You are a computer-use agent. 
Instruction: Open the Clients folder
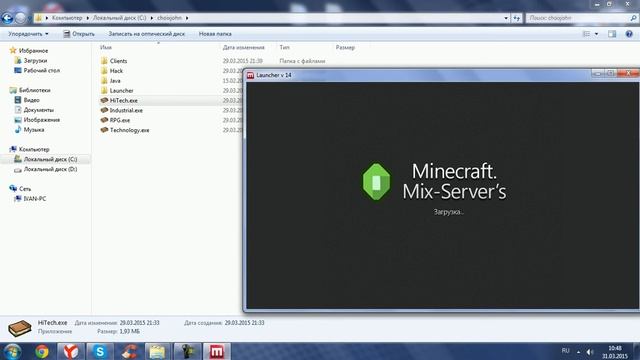tap(118, 61)
